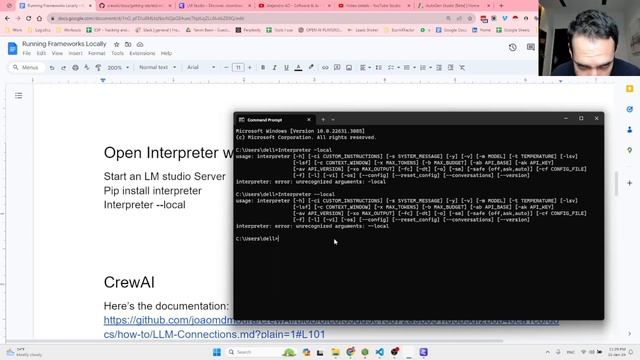This screenshot has height=360, width=640.
Task: Insert an image from toolbar
Action: [349, 68]
